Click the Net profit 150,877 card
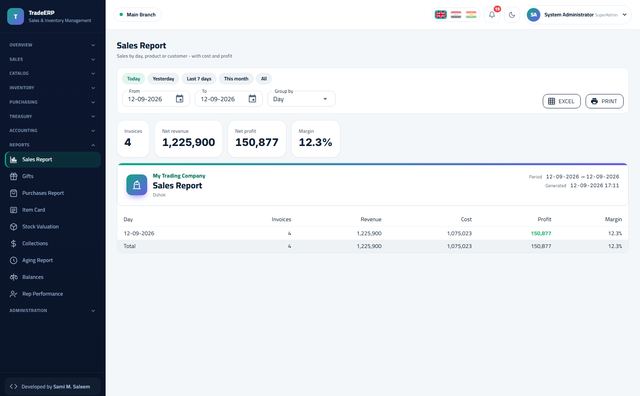640x396 pixels. tap(257, 139)
